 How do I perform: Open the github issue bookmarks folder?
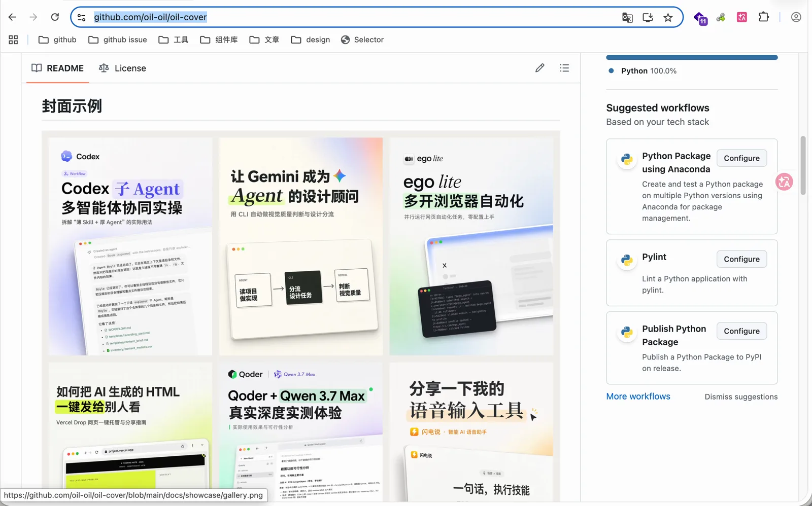pyautogui.click(x=118, y=40)
